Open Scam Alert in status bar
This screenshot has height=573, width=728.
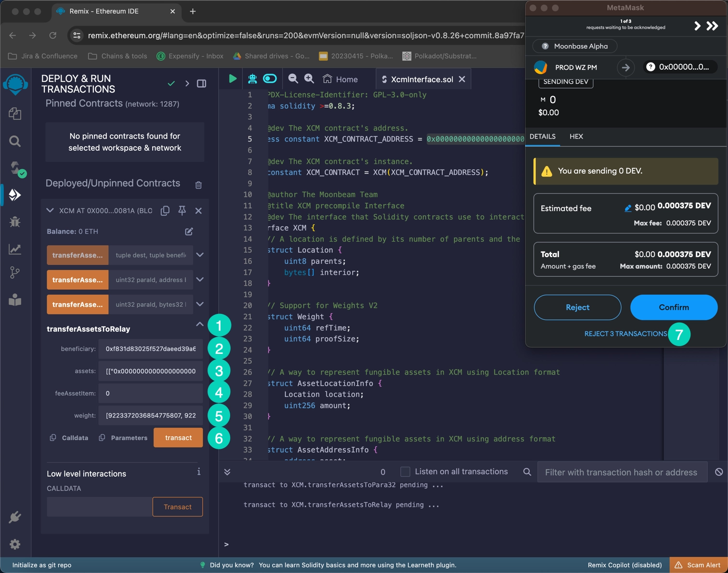click(698, 565)
